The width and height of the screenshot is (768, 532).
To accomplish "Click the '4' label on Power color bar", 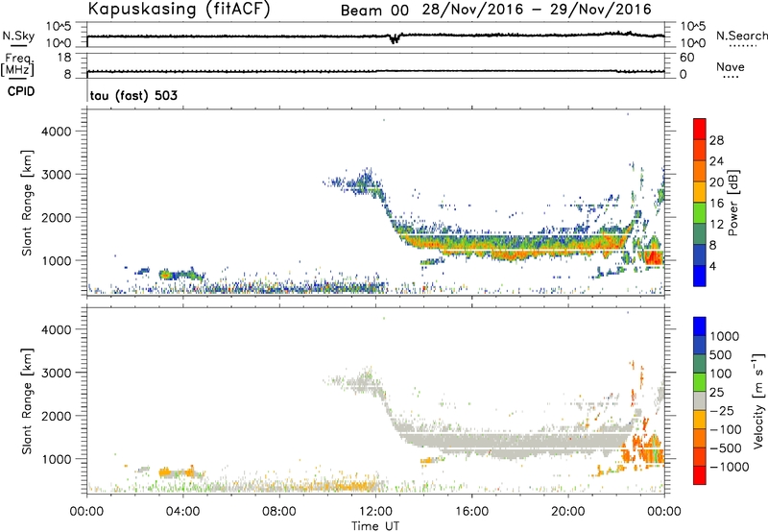I will click(712, 266).
